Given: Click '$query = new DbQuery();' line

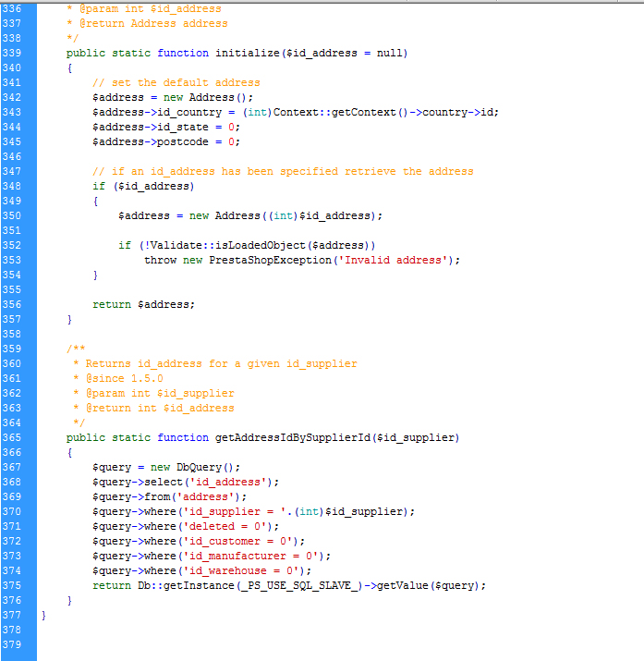Looking at the screenshot, I should click(166, 467).
